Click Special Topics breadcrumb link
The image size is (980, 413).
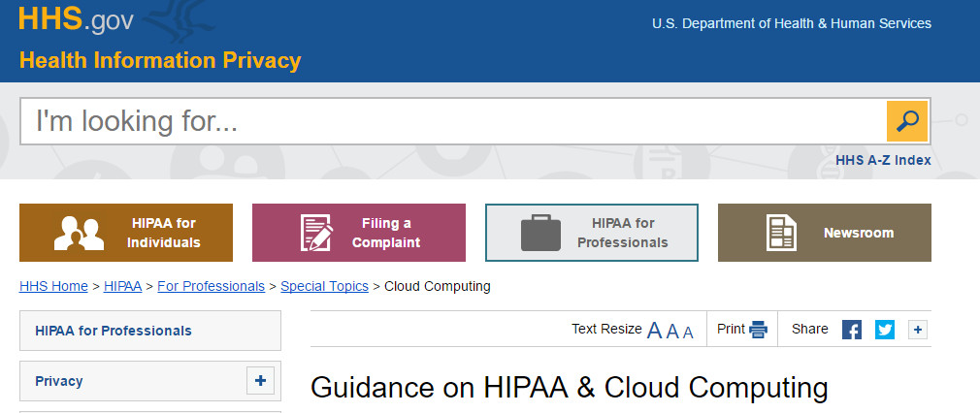coord(324,286)
